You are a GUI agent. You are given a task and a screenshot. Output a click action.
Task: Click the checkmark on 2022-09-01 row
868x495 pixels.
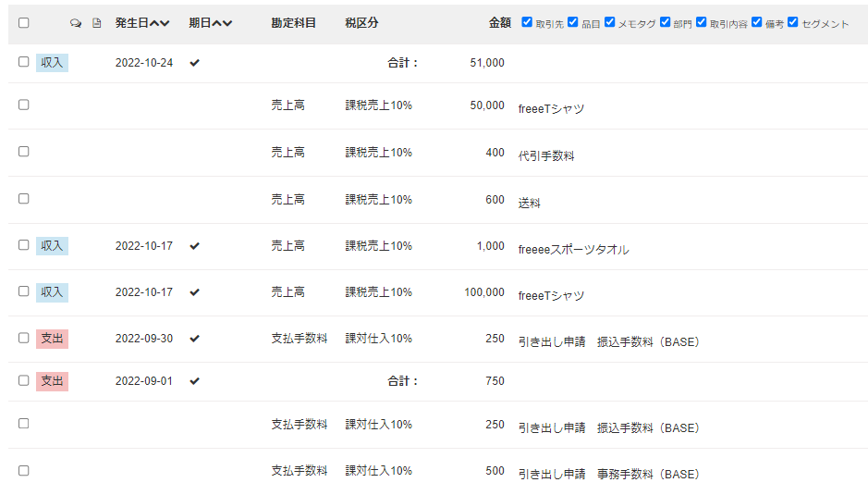[x=194, y=381]
